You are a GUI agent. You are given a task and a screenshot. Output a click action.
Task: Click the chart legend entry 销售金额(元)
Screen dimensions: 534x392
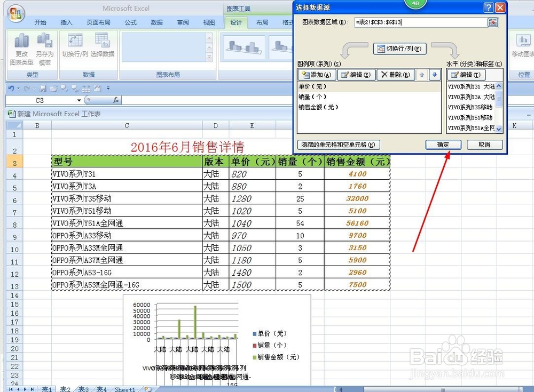click(276, 357)
